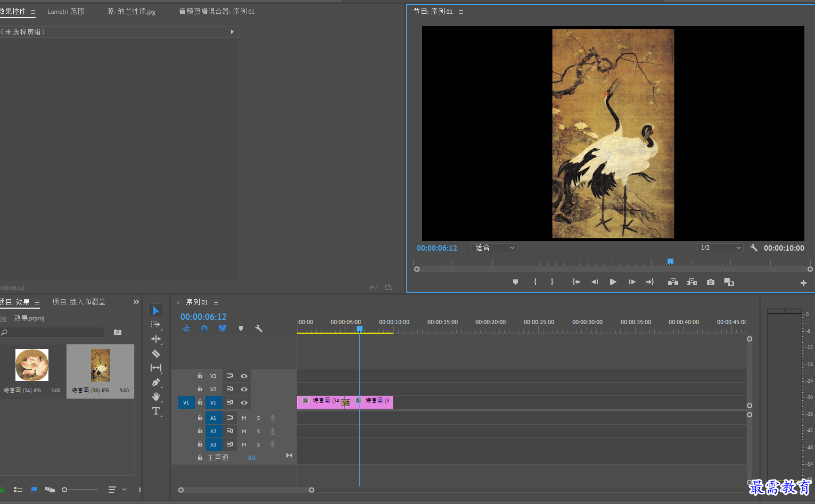This screenshot has height=504, width=815.
Task: Toggle V2 track output eye
Action: click(244, 389)
